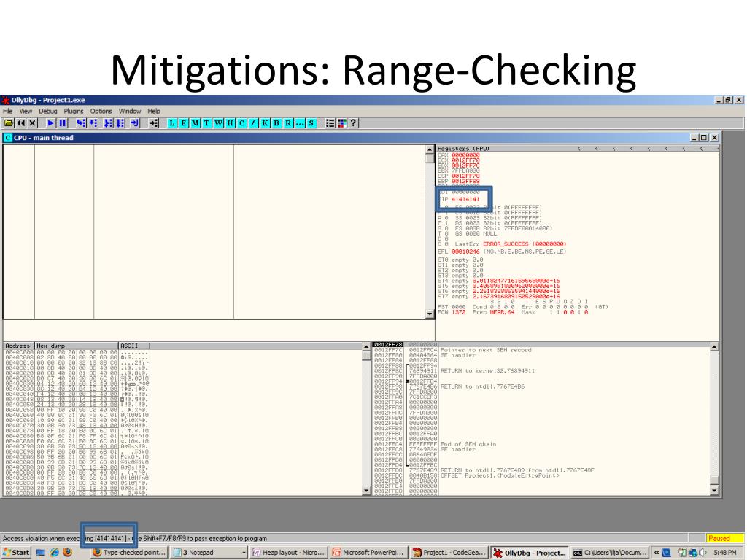Open the Threads window (T button)
Viewport: 747px width, 560px height.
pos(206,122)
